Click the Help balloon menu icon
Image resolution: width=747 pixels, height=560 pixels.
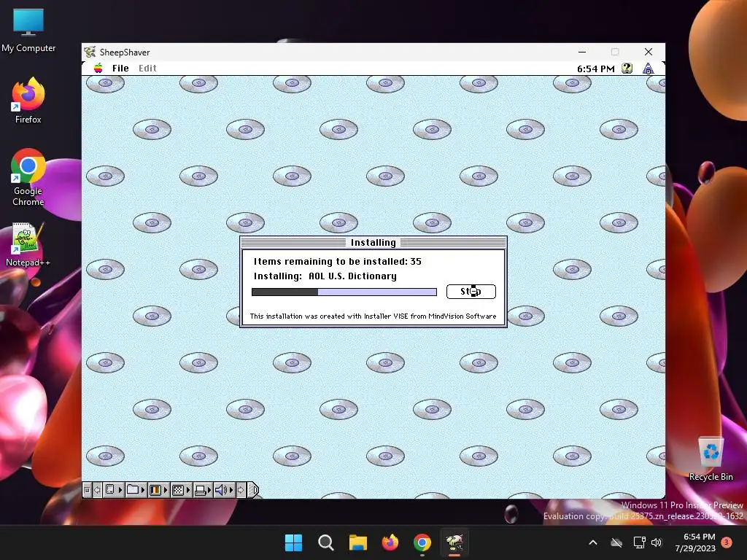pos(627,68)
